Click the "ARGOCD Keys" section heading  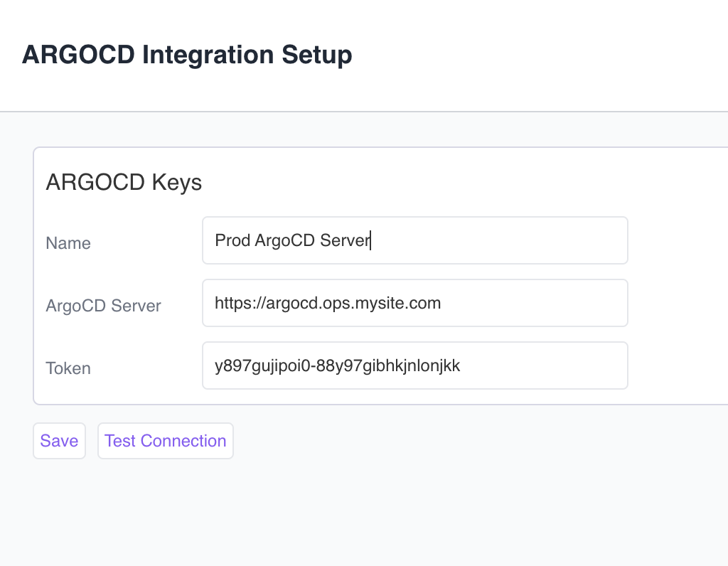tap(124, 183)
